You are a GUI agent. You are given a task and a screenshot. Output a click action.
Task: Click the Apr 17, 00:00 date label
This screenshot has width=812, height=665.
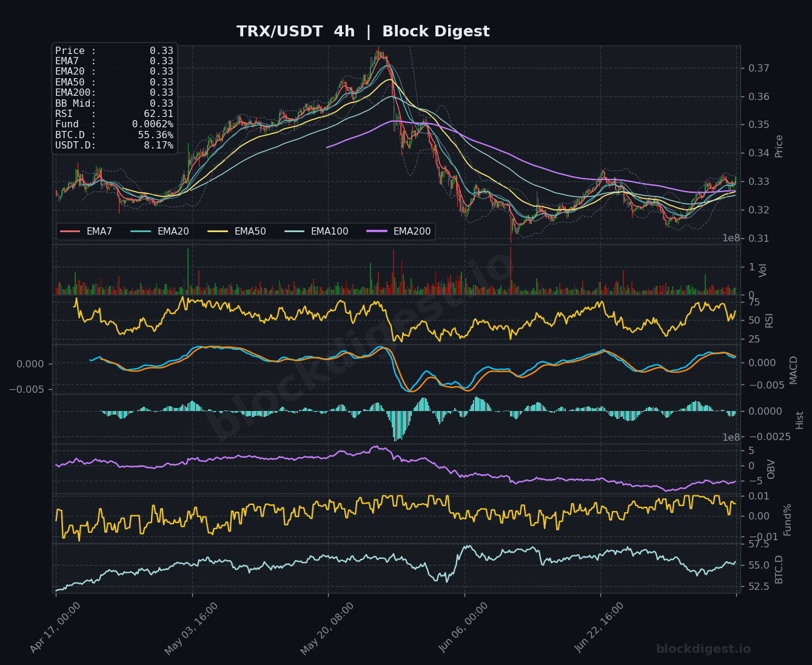click(55, 628)
